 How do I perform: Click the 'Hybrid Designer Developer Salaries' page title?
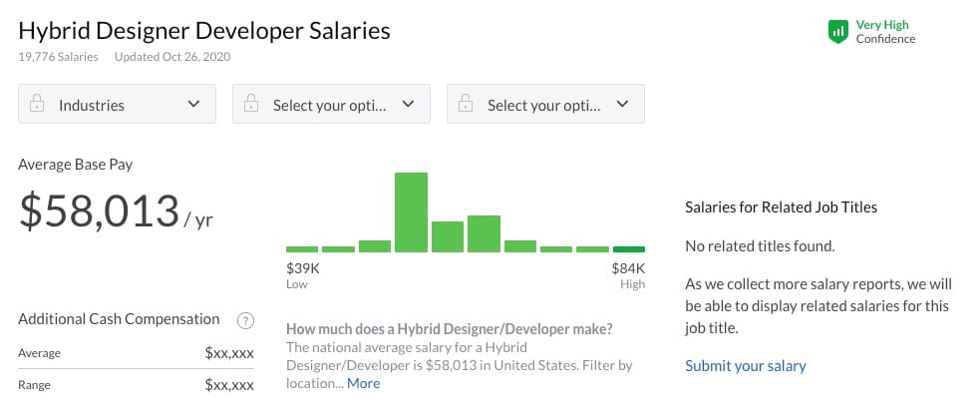pos(204,31)
